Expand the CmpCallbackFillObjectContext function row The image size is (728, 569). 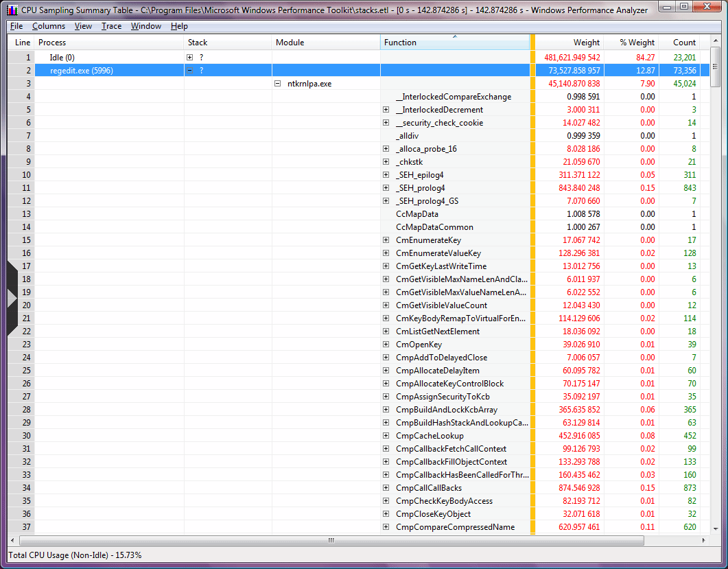pyautogui.click(x=386, y=462)
